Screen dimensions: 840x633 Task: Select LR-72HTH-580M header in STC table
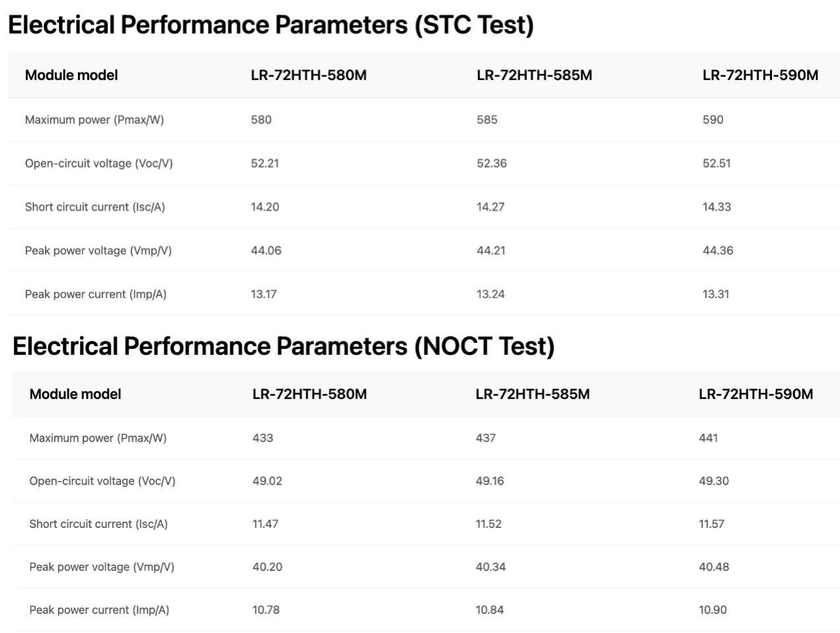pos(308,75)
